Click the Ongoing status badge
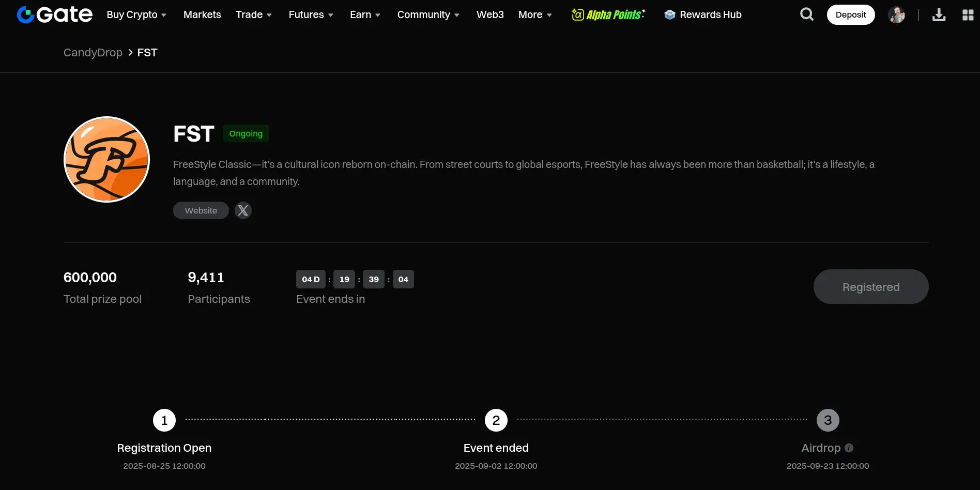The image size is (980, 490). tap(246, 133)
